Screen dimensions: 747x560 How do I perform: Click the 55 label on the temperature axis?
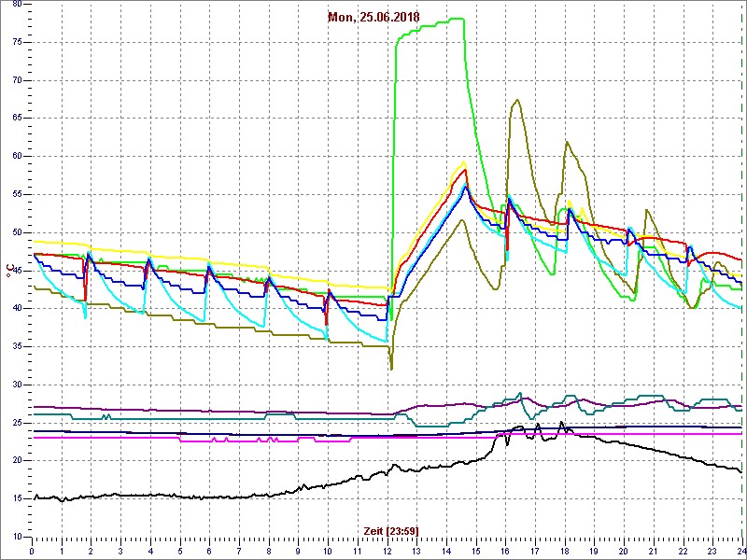tap(16, 194)
